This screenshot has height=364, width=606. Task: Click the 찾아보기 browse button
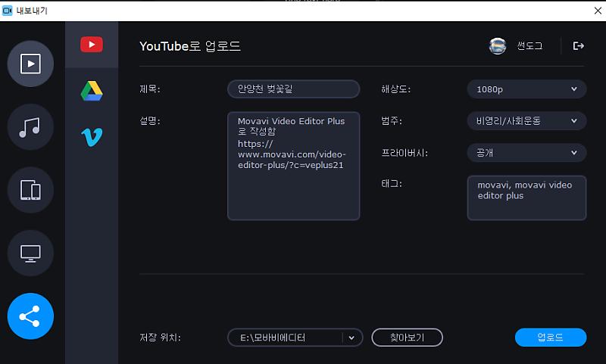[407, 338]
